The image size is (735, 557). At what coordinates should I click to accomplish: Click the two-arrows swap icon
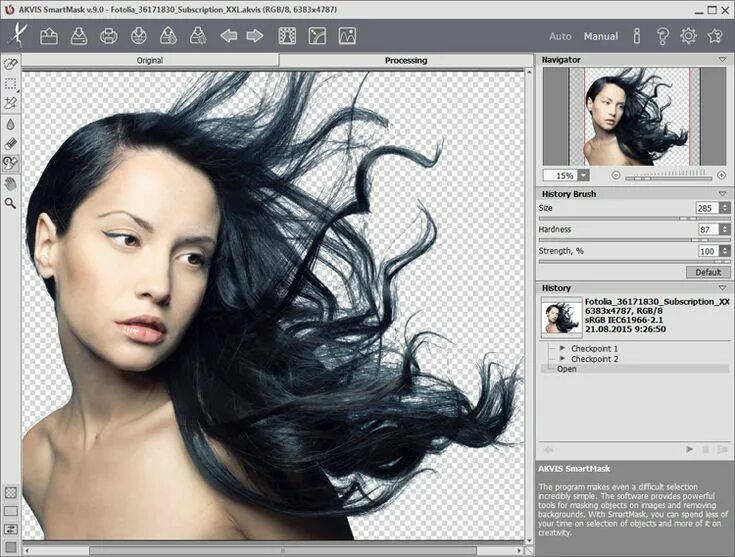(11, 529)
